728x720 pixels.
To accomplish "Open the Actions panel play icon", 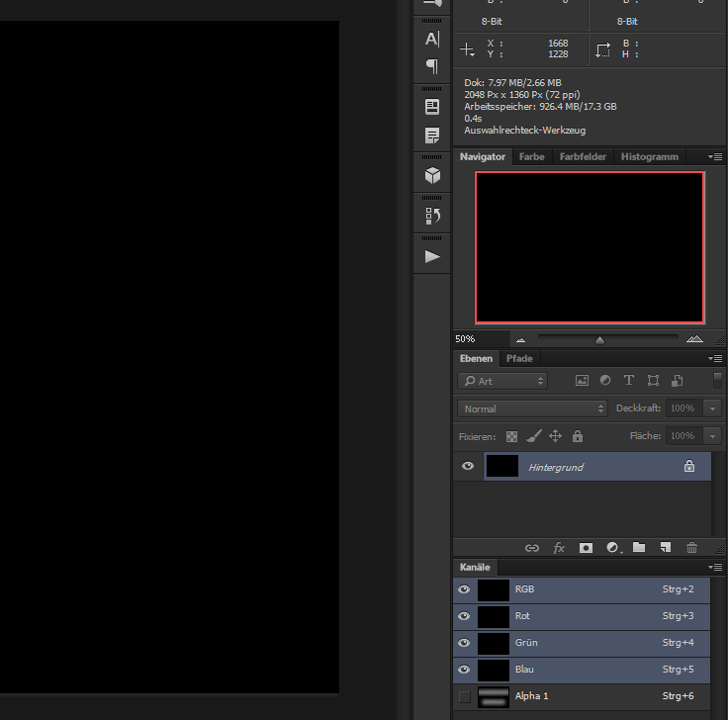I will coord(432,256).
